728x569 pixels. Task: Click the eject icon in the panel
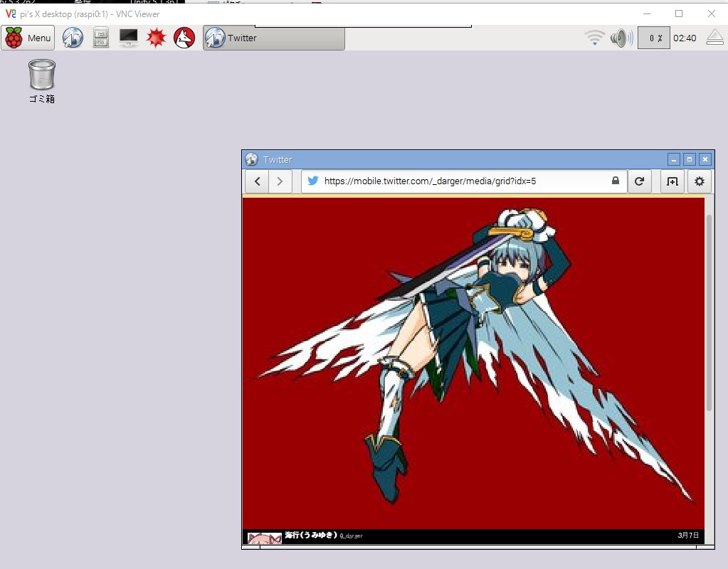tap(715, 38)
